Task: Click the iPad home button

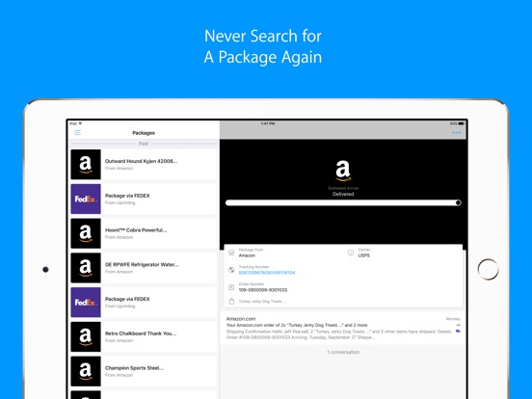Action: tap(488, 270)
